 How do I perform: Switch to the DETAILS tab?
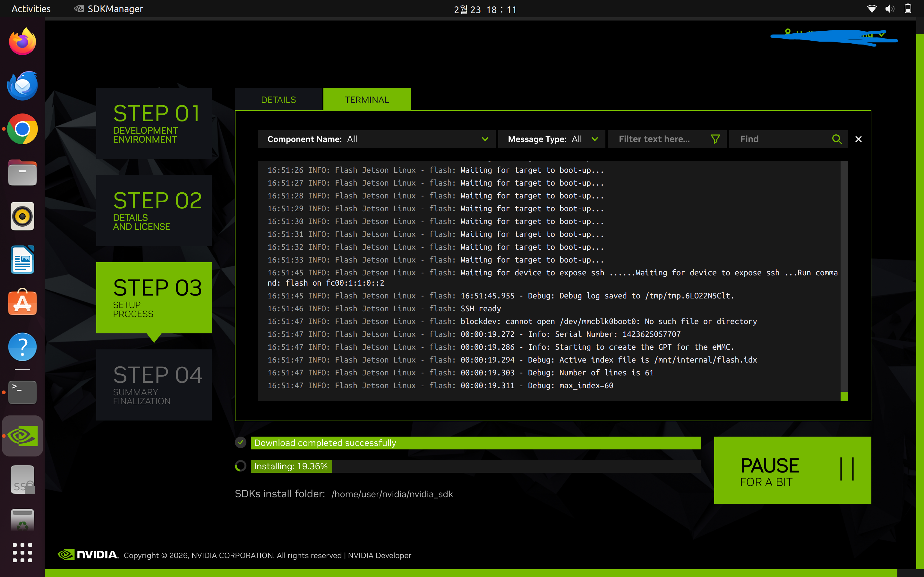click(278, 100)
